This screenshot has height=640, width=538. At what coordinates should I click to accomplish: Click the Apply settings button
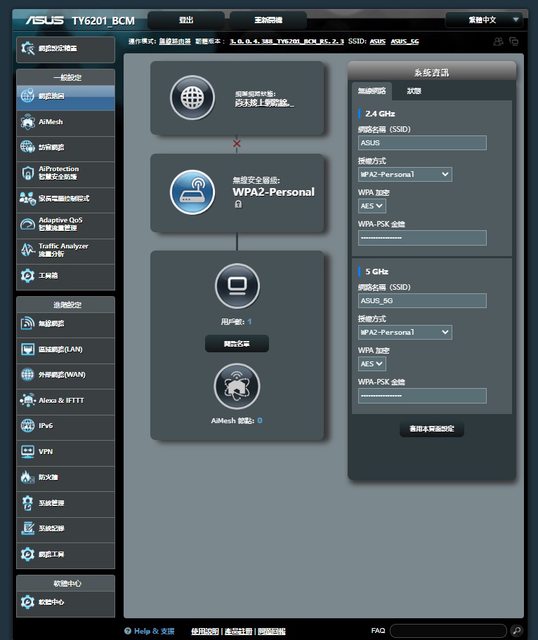coord(431,429)
